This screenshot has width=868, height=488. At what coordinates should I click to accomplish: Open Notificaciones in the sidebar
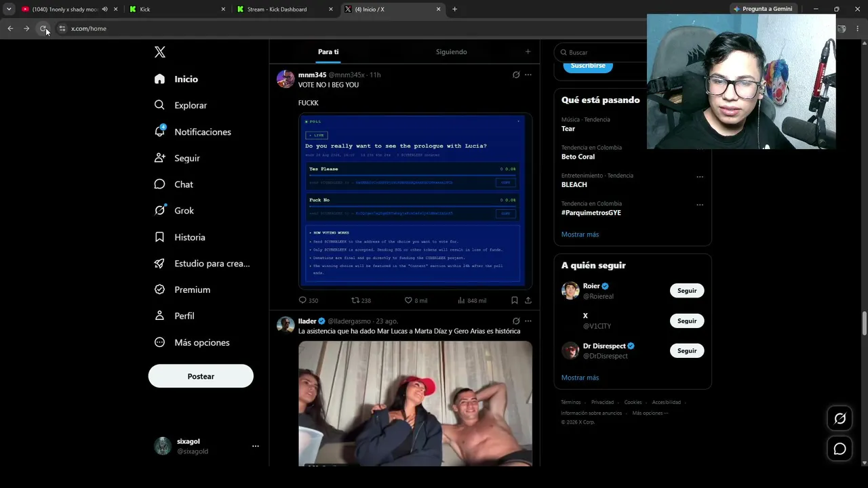click(x=193, y=131)
